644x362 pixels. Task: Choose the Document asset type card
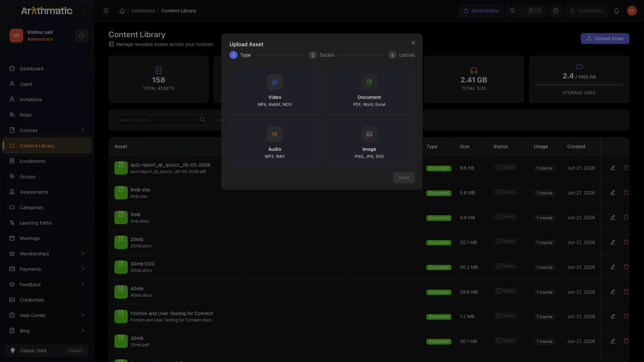[369, 91]
